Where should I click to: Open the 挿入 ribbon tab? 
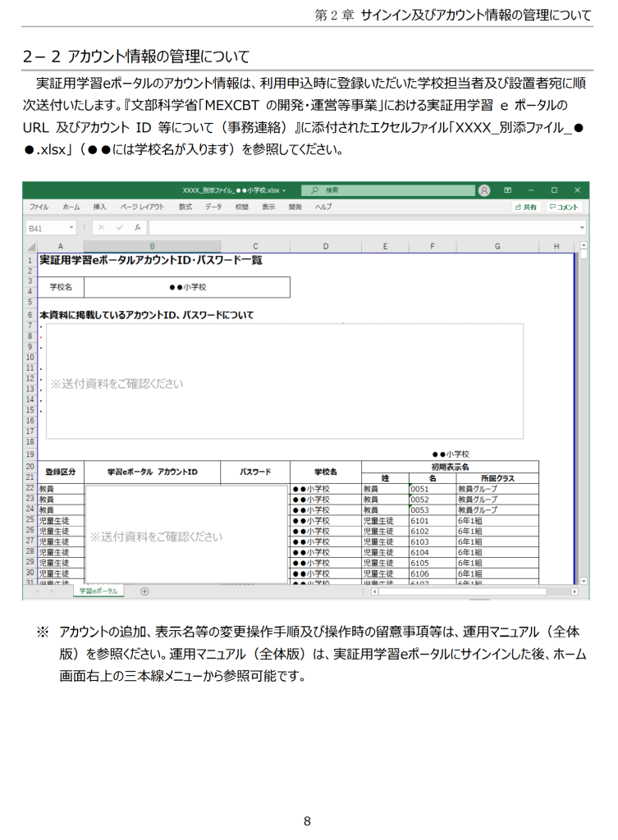[99, 207]
